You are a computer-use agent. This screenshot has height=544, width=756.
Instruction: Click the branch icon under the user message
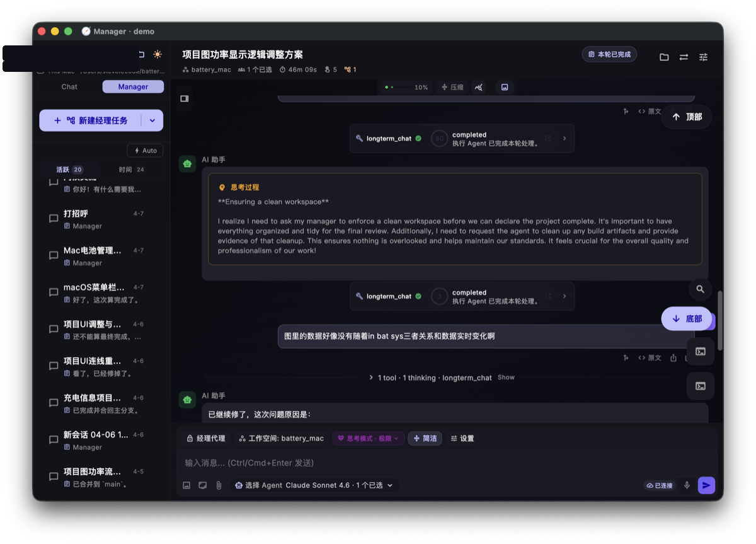(x=626, y=358)
